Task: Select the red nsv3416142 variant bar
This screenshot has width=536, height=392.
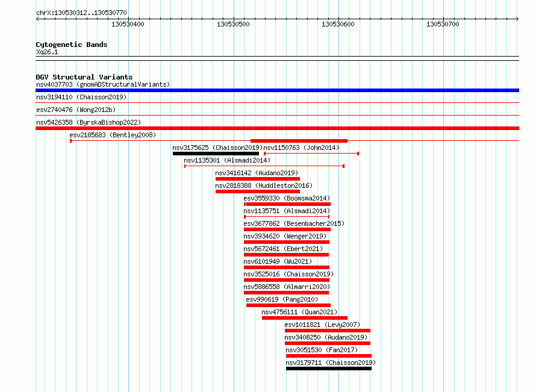Action: coord(258,179)
